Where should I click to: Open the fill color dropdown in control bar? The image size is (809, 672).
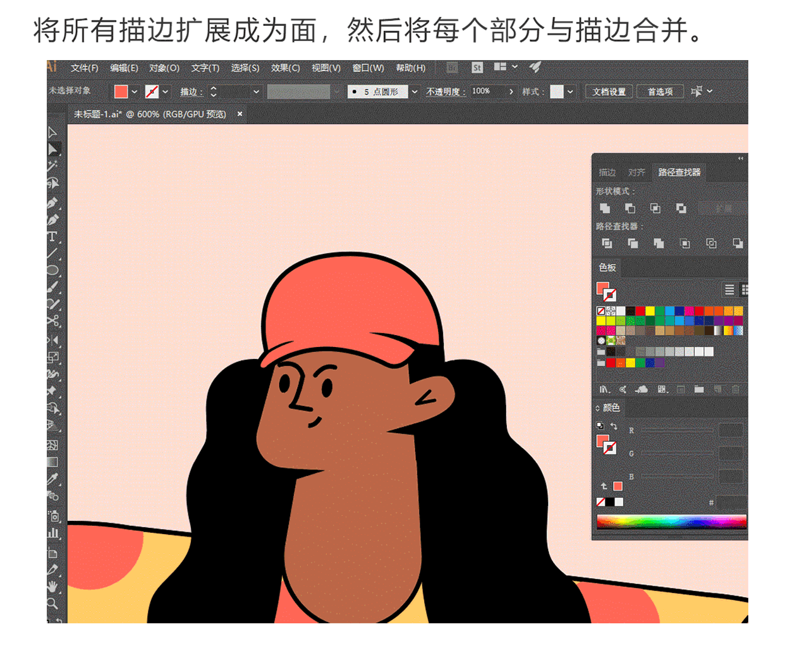pyautogui.click(x=135, y=92)
